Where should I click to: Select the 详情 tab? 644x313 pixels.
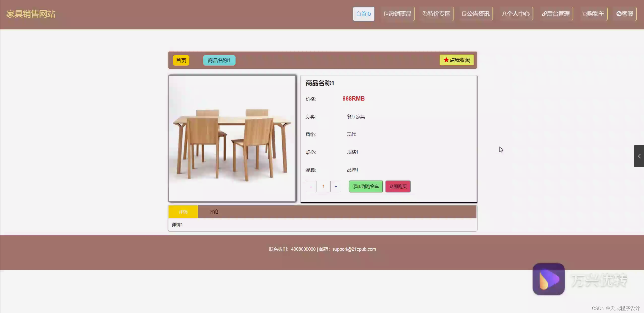[x=183, y=212]
